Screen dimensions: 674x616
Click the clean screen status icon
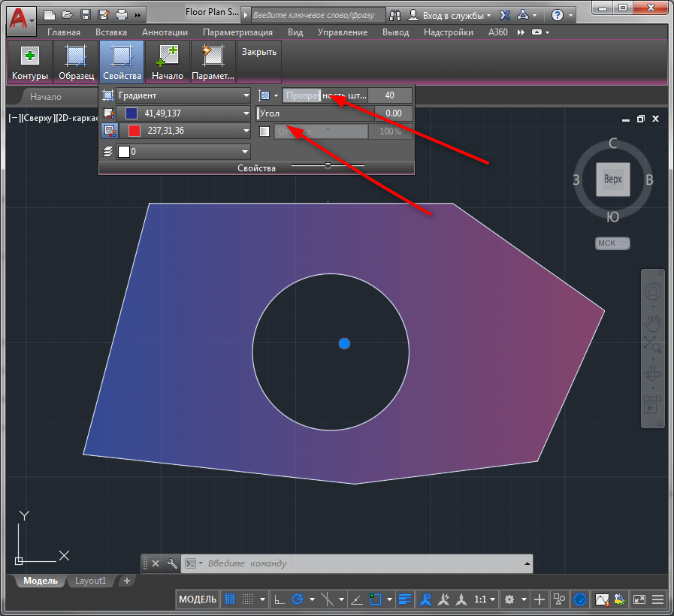[639, 599]
